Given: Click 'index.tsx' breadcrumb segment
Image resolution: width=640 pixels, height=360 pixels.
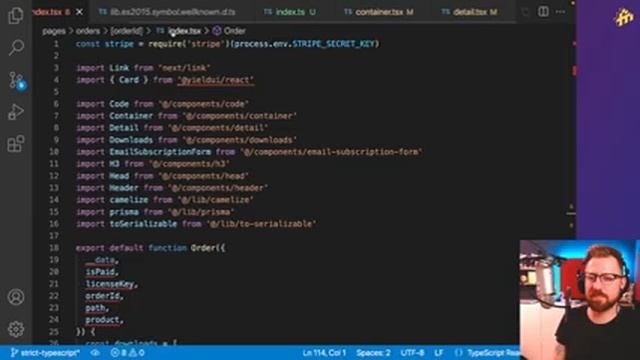Looking at the screenshot, I should coord(184,31).
